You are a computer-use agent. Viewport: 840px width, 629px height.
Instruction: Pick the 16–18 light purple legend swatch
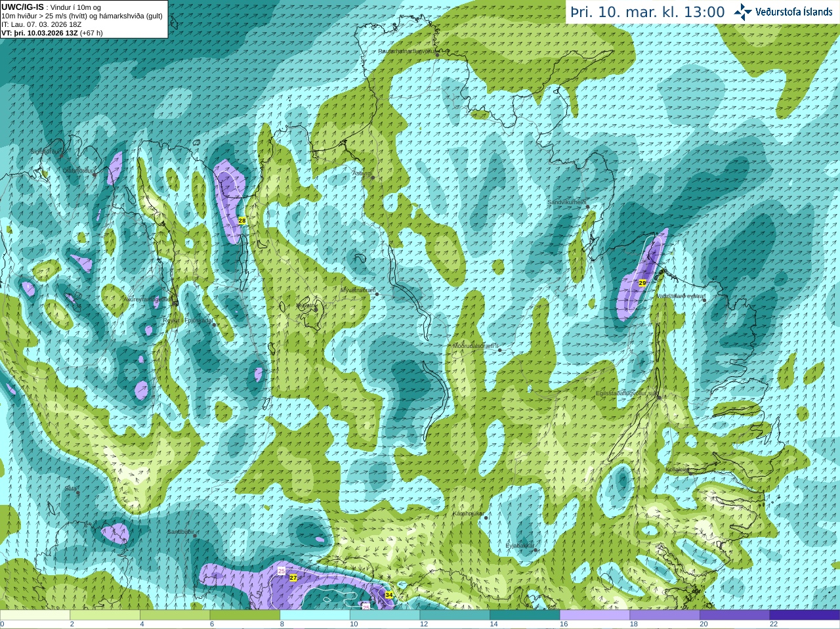(595, 615)
